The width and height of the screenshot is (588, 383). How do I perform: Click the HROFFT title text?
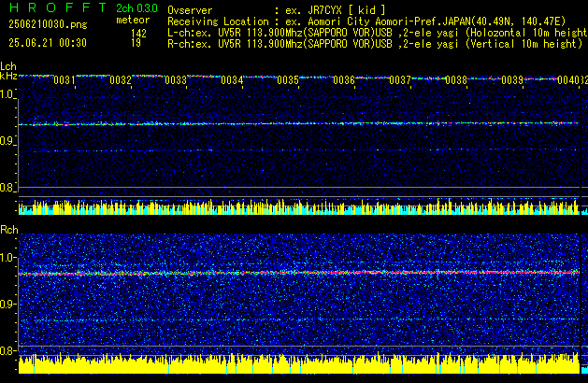[x=58, y=7]
